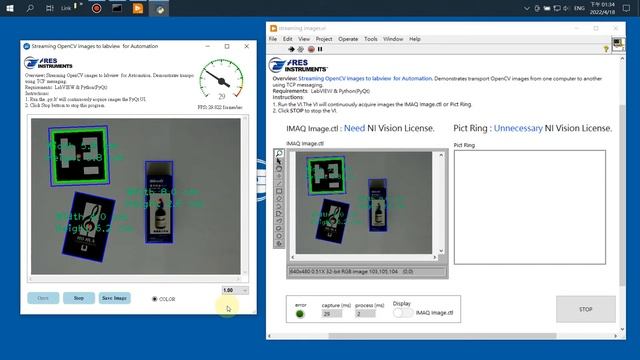Screen dimensions: 640x360
Task: Click the Python app taskbar icon
Action: click(x=160, y=8)
